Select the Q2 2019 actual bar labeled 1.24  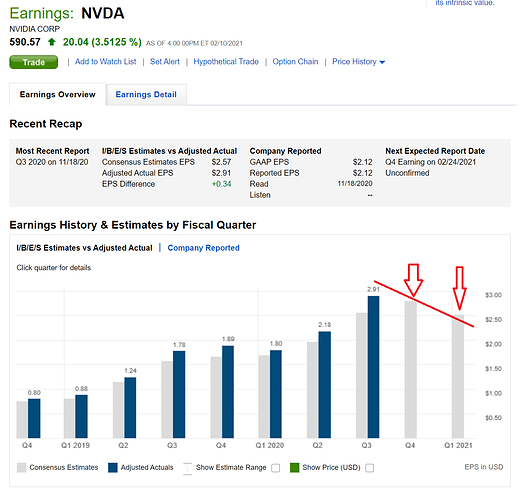[130, 408]
